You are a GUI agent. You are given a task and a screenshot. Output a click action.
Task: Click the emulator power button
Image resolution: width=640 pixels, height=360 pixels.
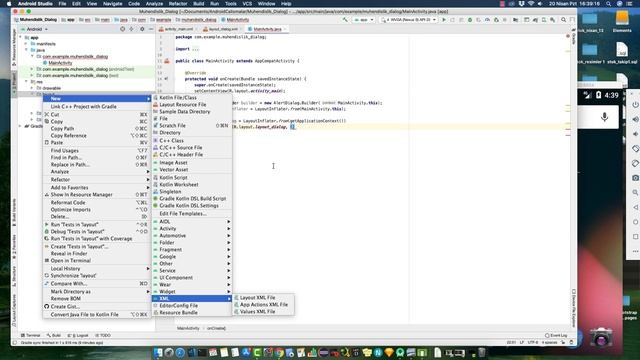click(x=635, y=105)
